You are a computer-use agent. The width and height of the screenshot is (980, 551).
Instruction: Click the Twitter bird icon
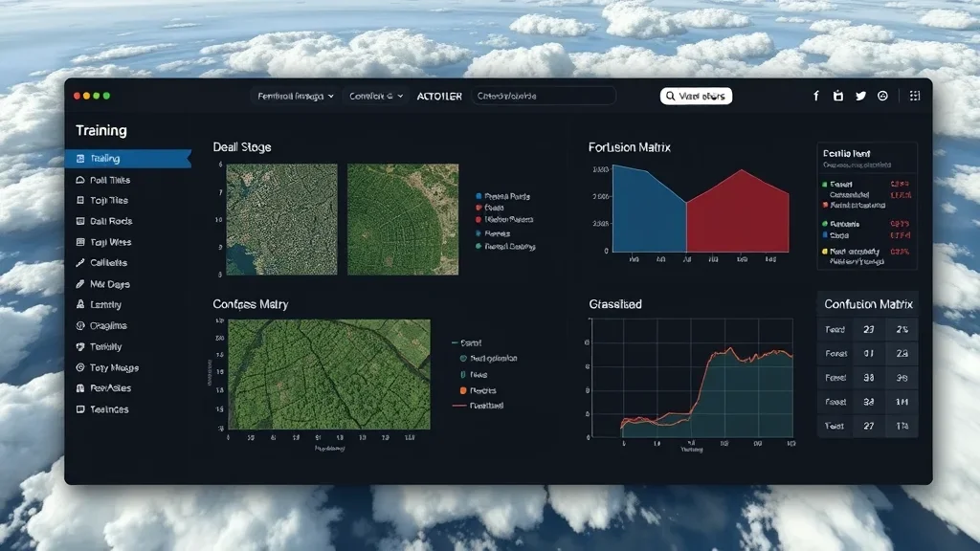[860, 96]
